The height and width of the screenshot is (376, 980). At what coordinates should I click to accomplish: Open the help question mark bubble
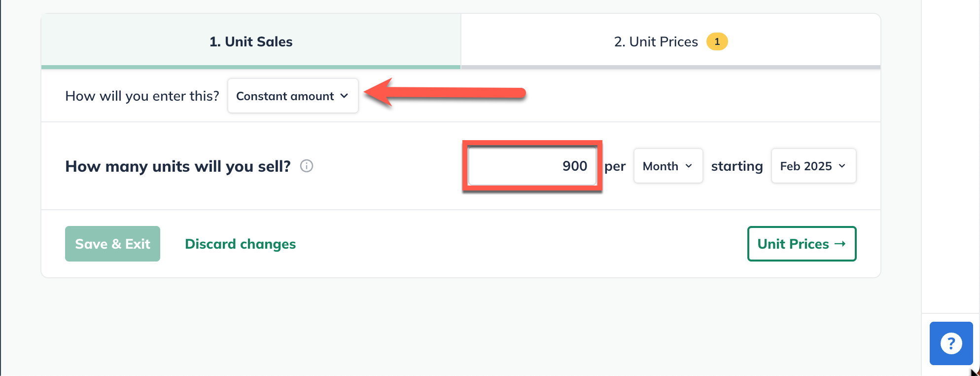coord(951,343)
